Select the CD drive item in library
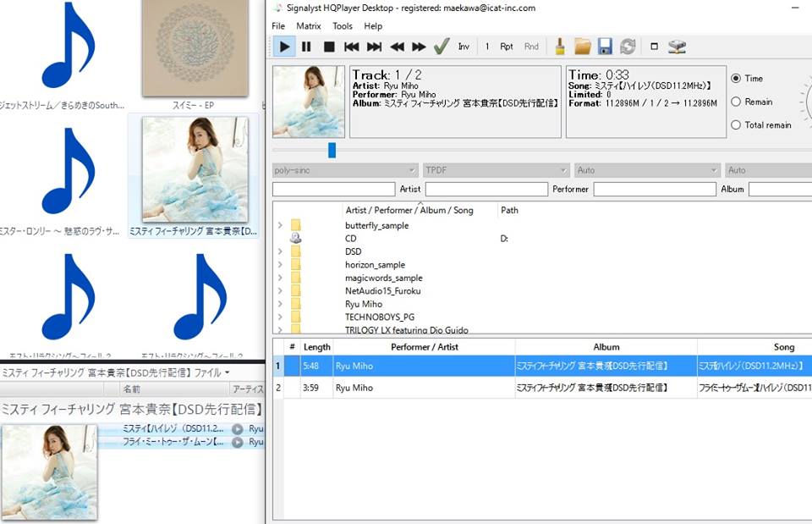The height and width of the screenshot is (524, 812). point(350,239)
